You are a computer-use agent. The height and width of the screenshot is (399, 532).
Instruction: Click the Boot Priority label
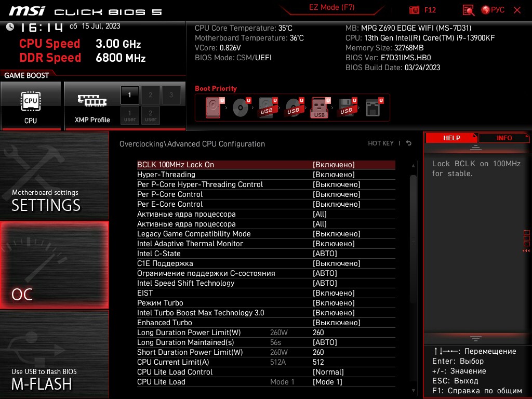(x=216, y=88)
